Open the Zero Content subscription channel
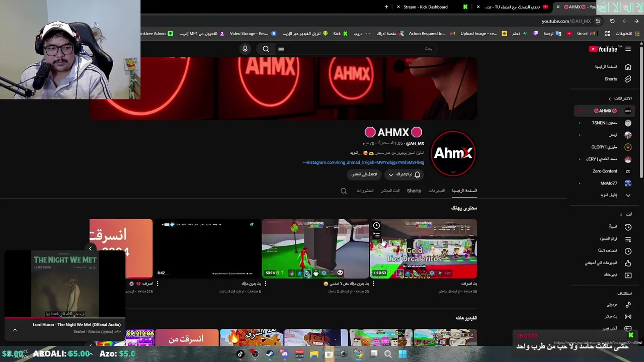The height and width of the screenshot is (362, 644). pos(605,171)
